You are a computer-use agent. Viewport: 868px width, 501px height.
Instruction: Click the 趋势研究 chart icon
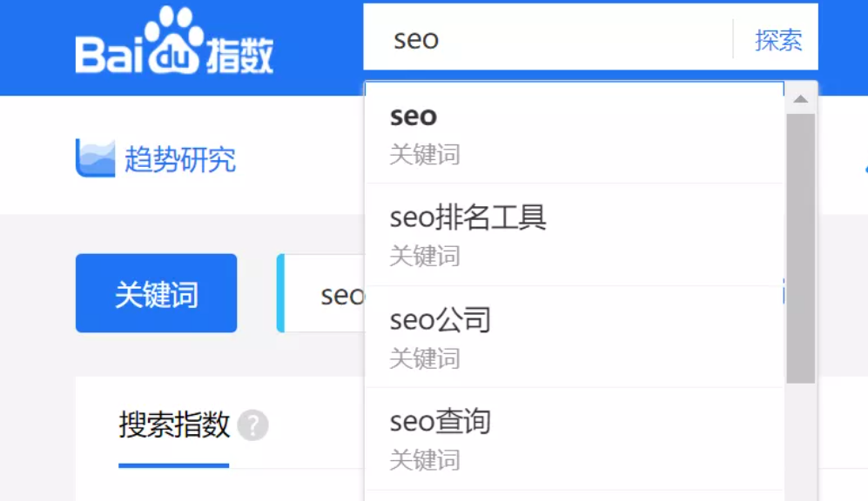pos(95,158)
